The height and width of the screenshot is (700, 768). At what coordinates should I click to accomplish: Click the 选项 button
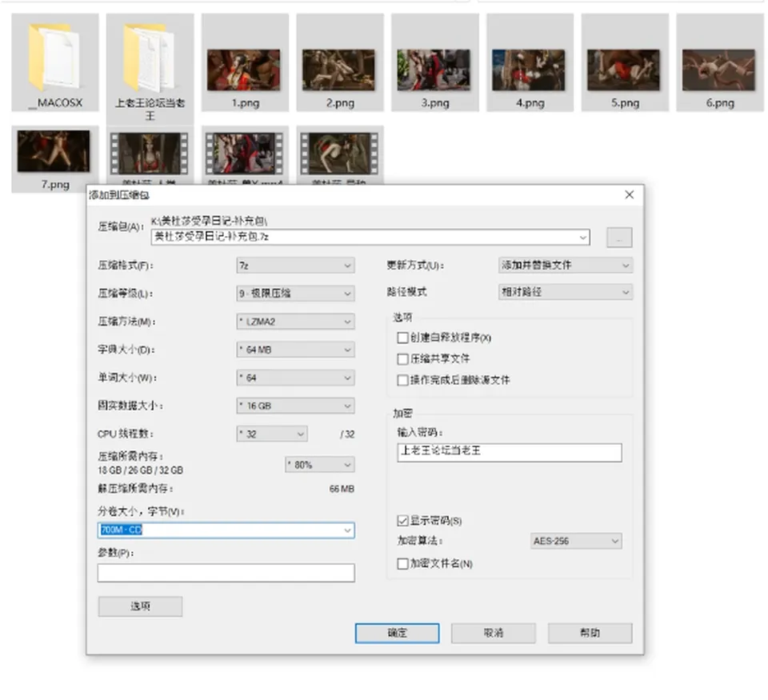pos(140,606)
